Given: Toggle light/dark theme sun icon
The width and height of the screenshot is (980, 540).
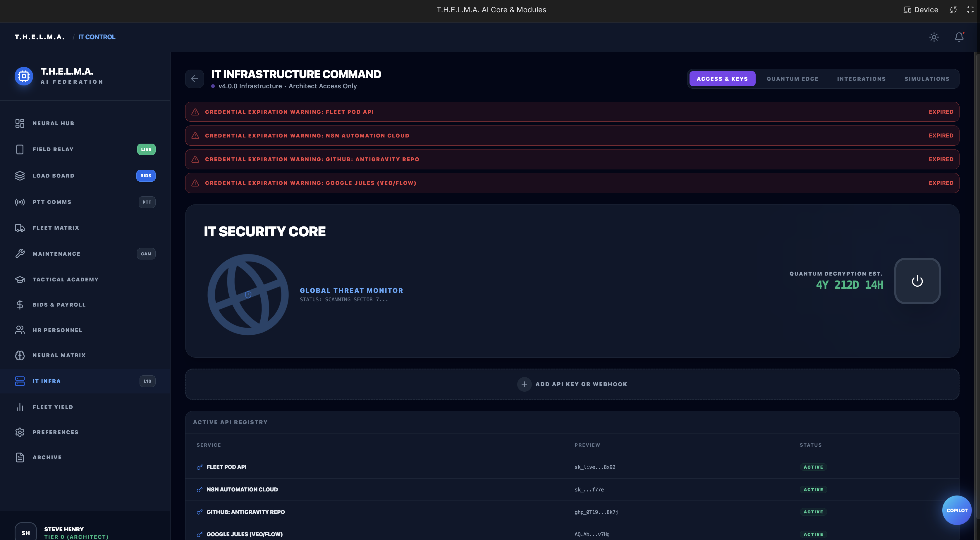Looking at the screenshot, I should point(933,37).
